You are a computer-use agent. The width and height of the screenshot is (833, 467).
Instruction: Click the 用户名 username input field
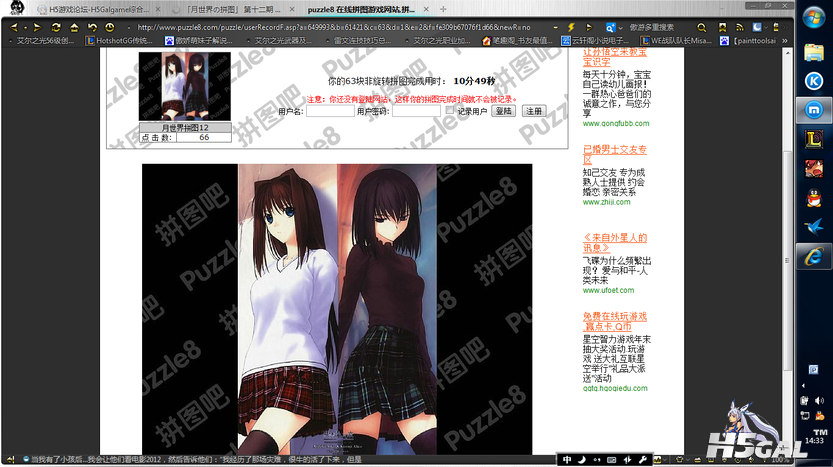click(x=330, y=111)
